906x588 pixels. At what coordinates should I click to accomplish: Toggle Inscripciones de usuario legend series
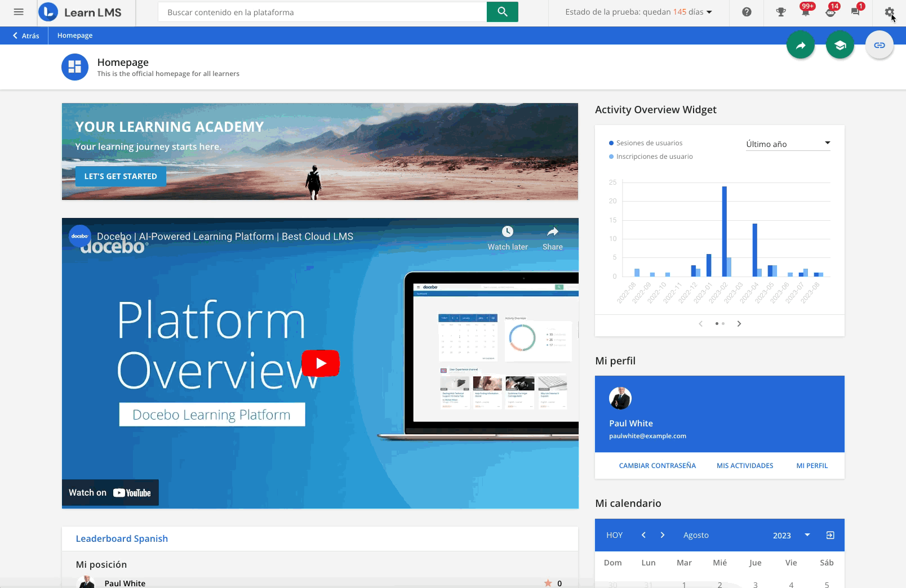(x=651, y=157)
